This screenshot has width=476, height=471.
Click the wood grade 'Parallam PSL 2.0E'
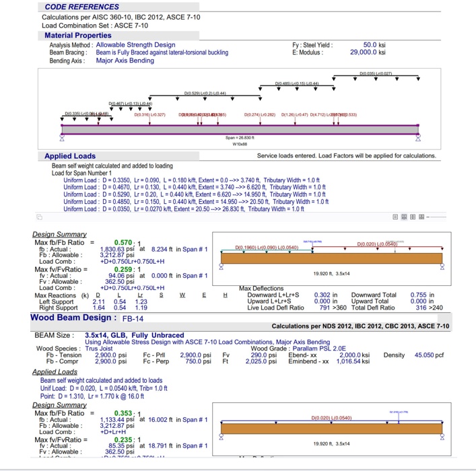[x=319, y=349]
